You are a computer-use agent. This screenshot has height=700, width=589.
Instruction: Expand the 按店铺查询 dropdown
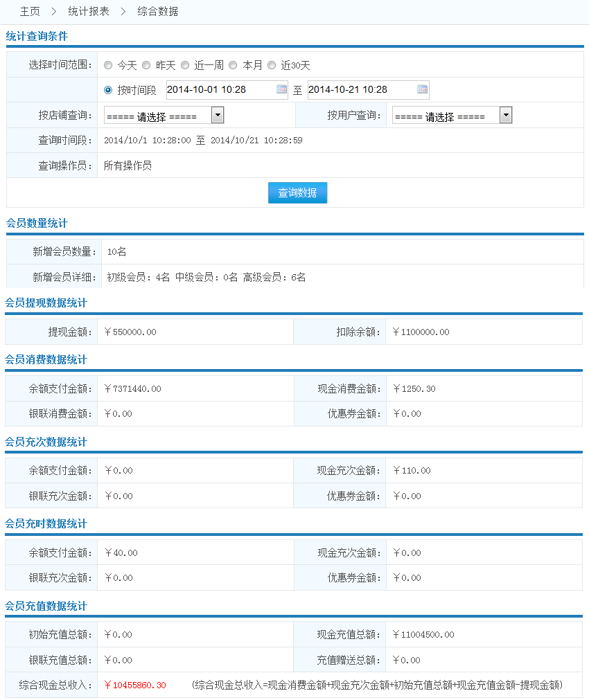click(x=217, y=115)
